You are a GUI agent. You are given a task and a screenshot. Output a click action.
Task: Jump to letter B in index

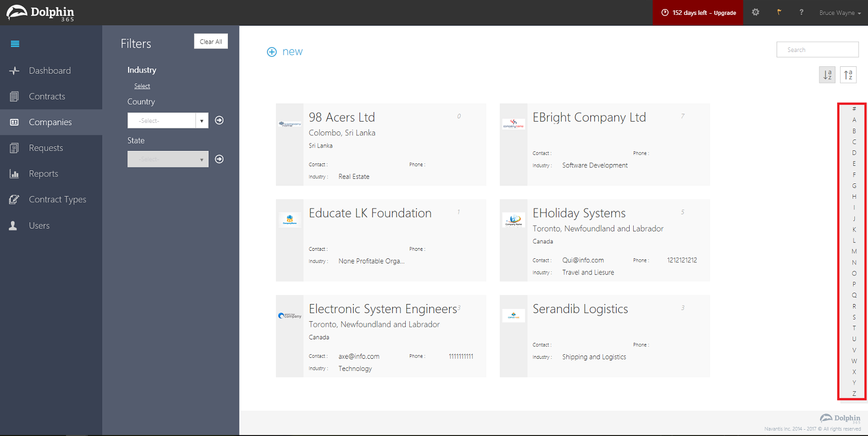click(x=854, y=131)
